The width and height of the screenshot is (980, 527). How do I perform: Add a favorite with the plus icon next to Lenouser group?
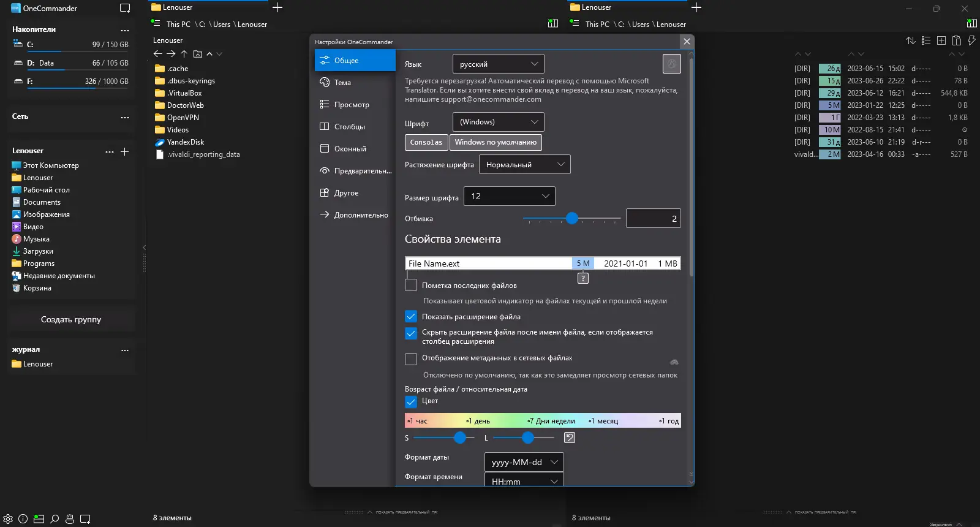point(124,151)
